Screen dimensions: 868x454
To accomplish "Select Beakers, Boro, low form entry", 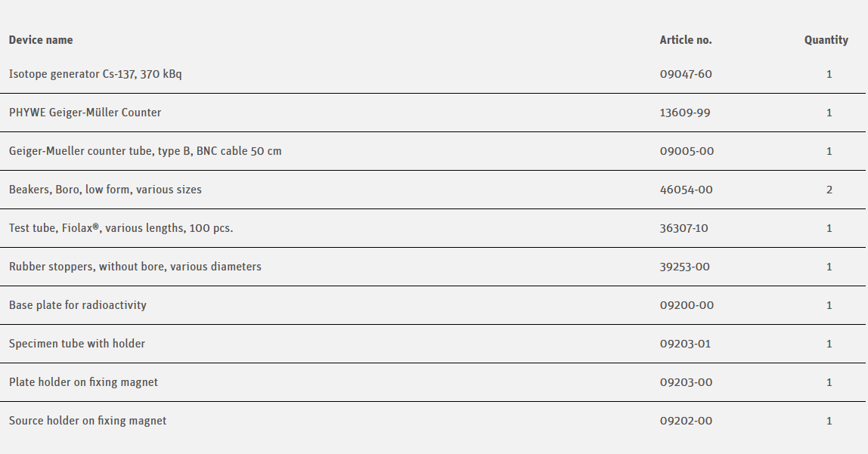I will click(x=105, y=190).
